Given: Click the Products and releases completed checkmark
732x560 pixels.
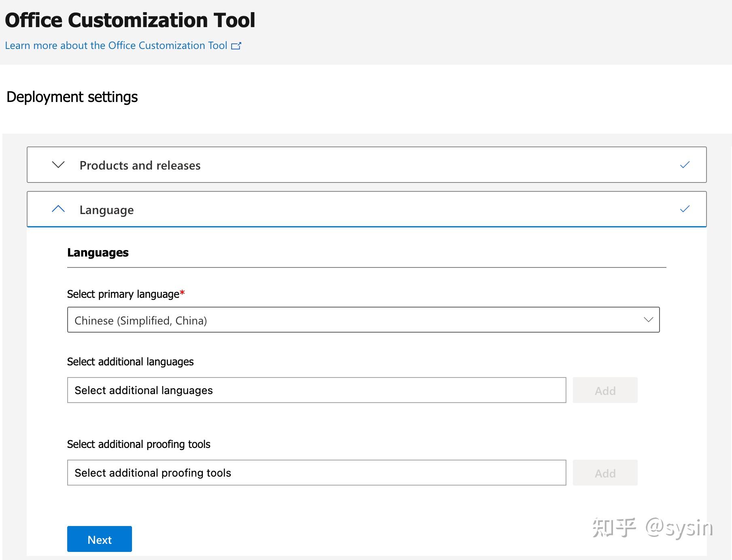Looking at the screenshot, I should tap(685, 165).
